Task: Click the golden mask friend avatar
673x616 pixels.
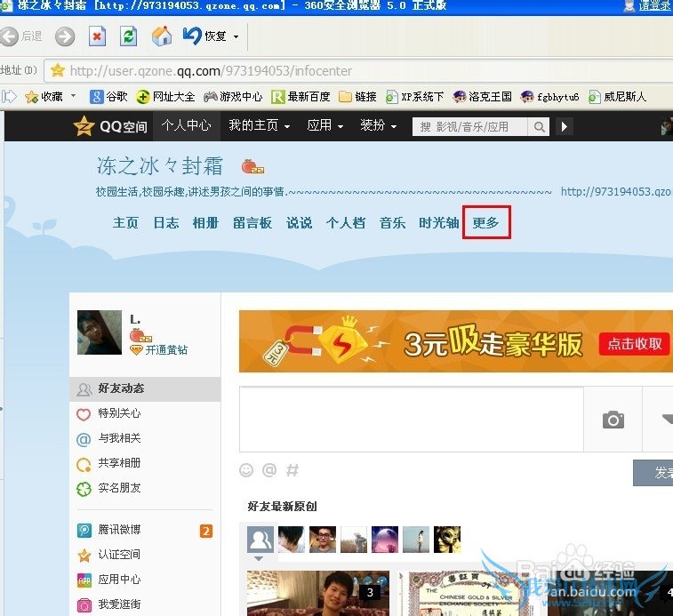Action: pos(447,540)
